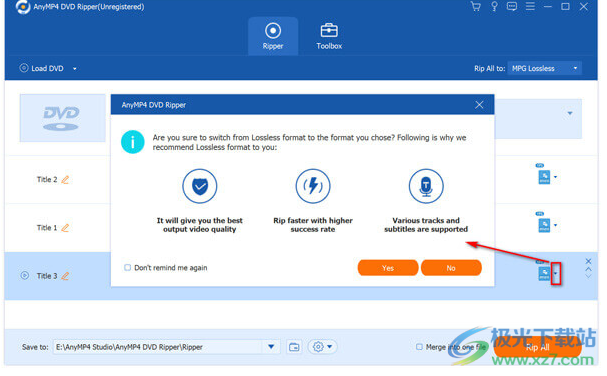The height and width of the screenshot is (376, 607).
Task: Expand the settings gear dropdown arrow
Action: pos(329,347)
